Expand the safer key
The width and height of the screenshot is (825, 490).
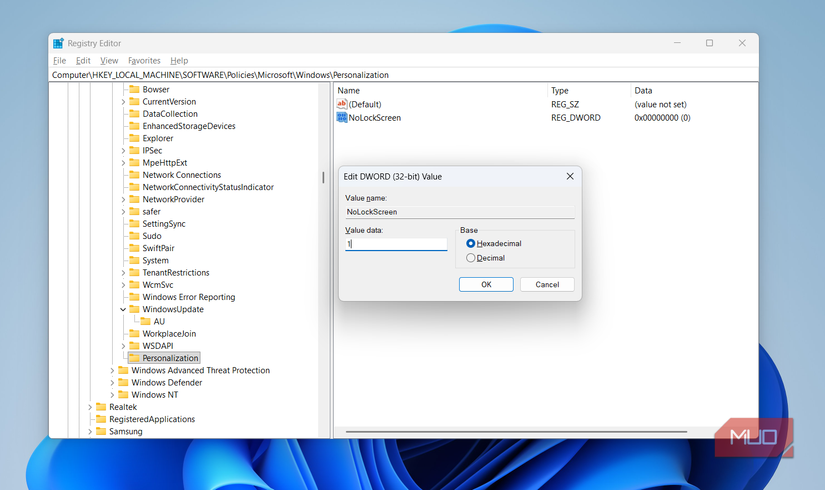(123, 212)
